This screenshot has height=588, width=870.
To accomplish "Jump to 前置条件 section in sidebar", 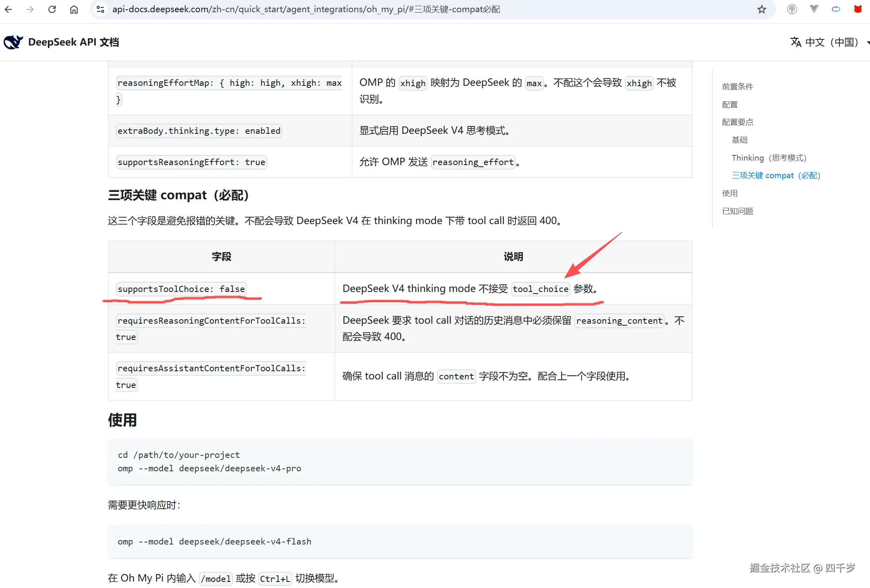I will coord(737,87).
